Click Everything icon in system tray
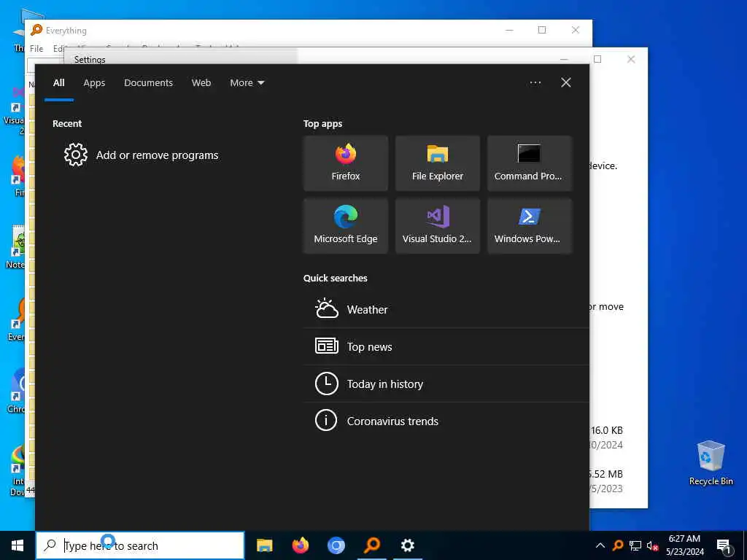Screen dimensions: 747x560 coord(618,545)
